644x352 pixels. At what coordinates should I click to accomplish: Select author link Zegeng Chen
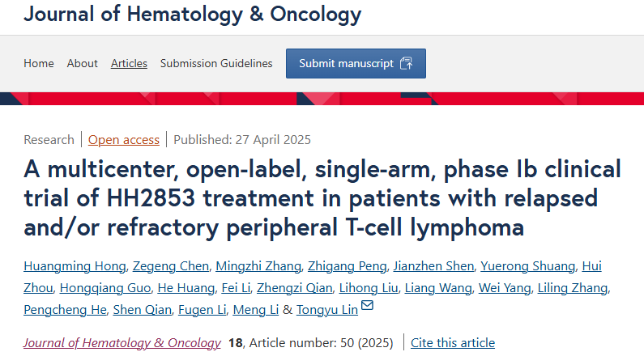(x=171, y=266)
